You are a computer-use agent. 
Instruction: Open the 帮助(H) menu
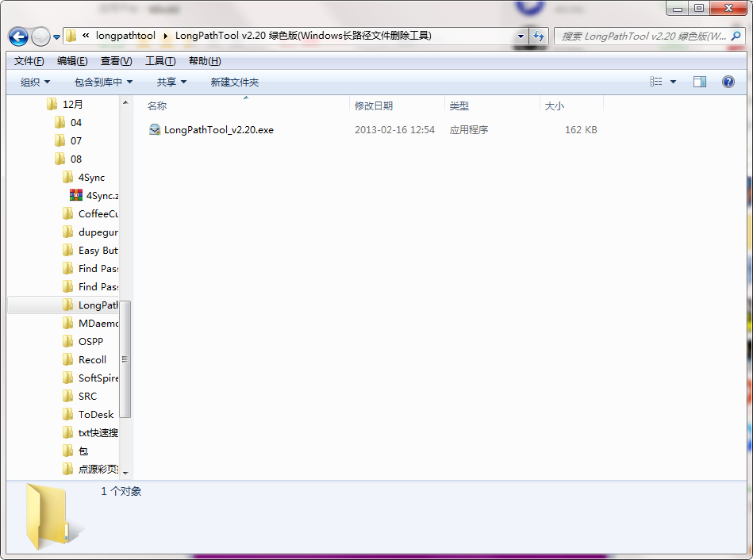205,61
